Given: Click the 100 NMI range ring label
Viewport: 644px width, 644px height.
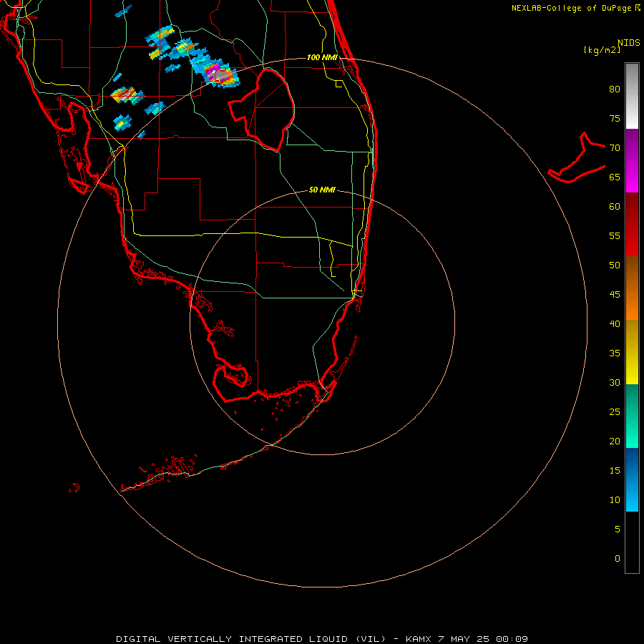Looking at the screenshot, I should tap(322, 57).
